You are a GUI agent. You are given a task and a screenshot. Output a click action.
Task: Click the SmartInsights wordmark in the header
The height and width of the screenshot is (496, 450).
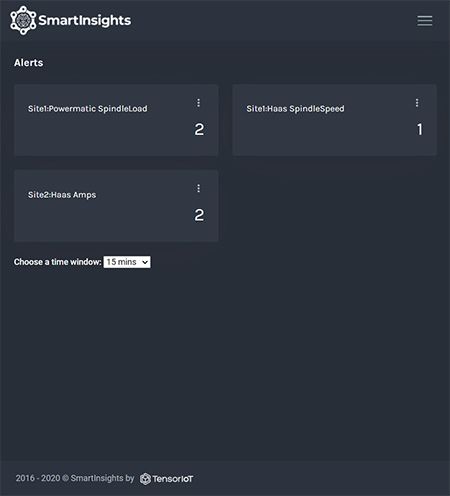coord(85,20)
